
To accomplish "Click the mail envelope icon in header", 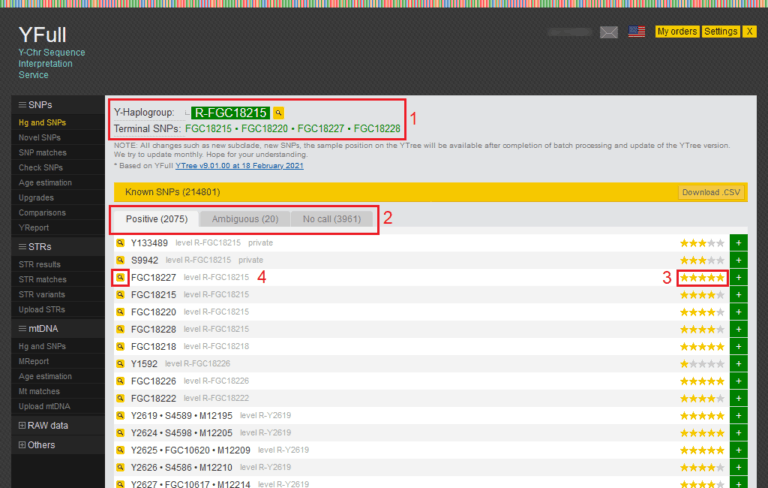I will (x=609, y=32).
